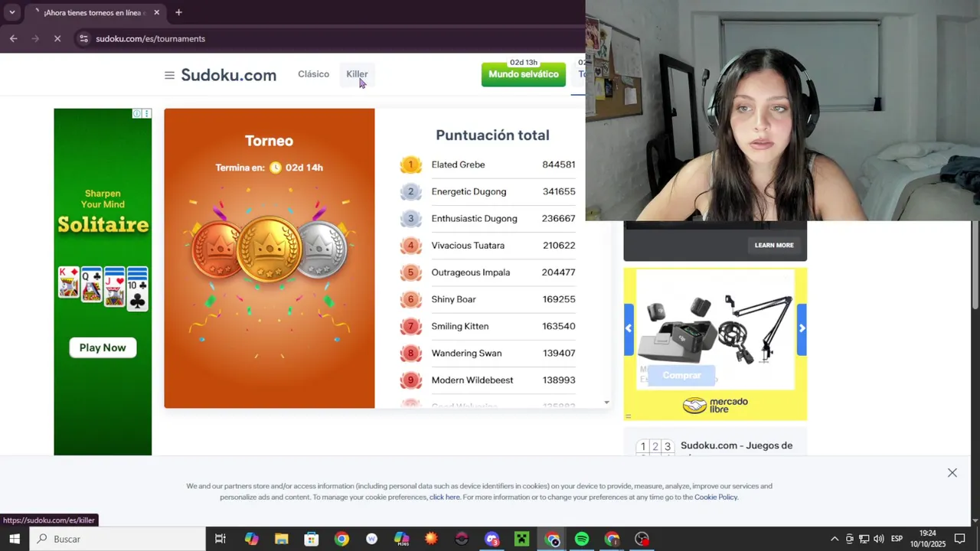Open Microsoft Store from the taskbar
This screenshot has width=980, height=551.
[311, 539]
